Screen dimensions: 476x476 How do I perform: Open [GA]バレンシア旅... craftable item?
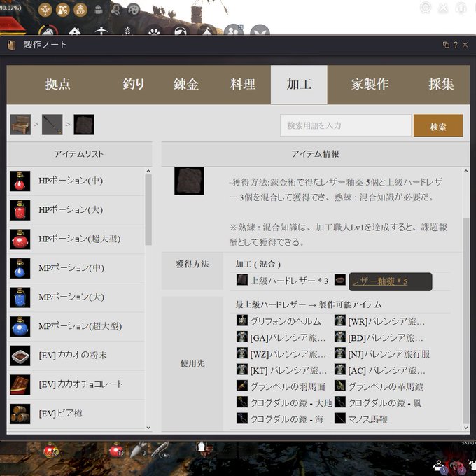pos(288,338)
